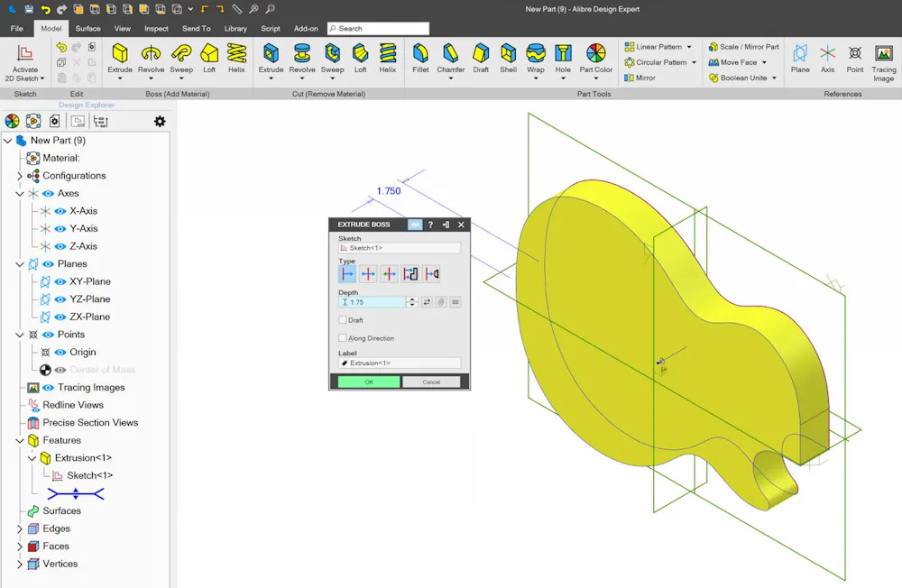Collapse the Planes node
The image size is (902, 588).
20,264
